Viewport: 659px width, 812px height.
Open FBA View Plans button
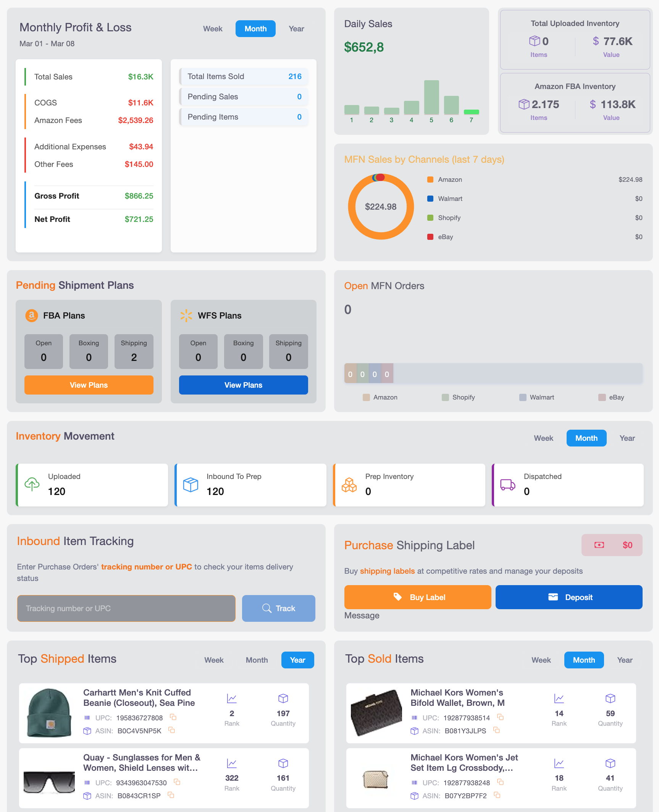(x=89, y=385)
